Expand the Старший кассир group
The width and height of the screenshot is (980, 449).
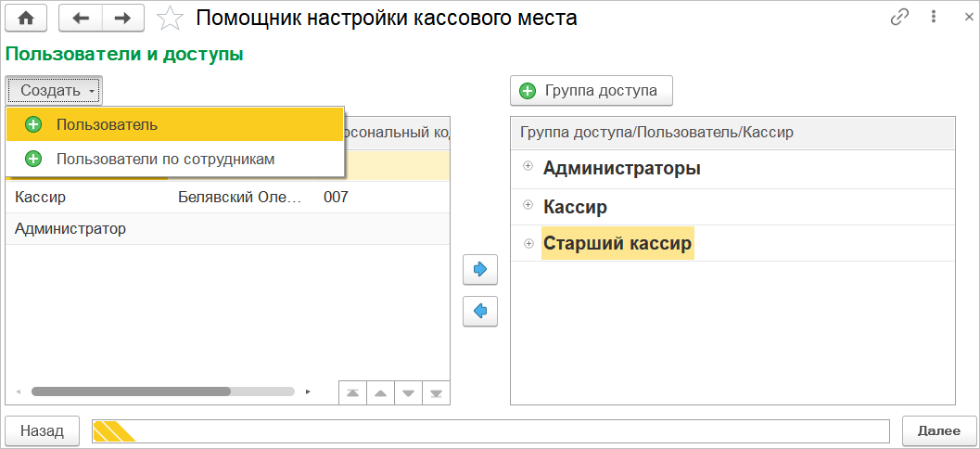point(528,243)
